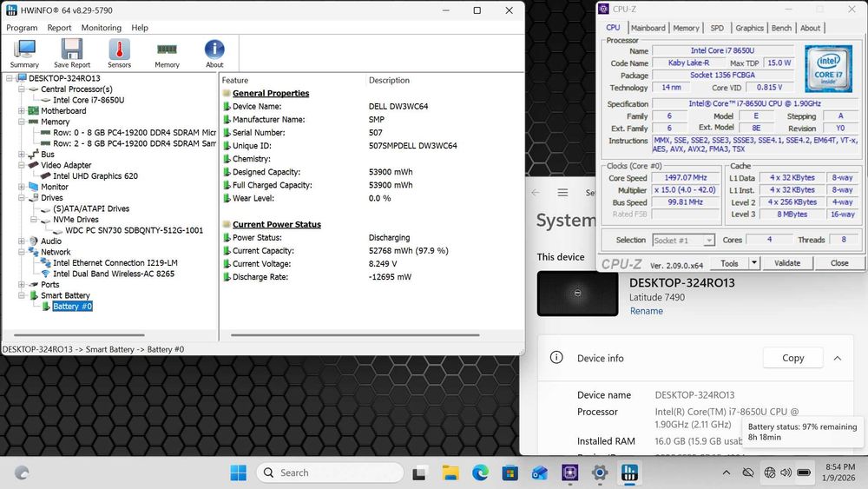Viewport: 868px width, 489px height.
Task: Open Outlook taskbar icon
Action: (540, 473)
